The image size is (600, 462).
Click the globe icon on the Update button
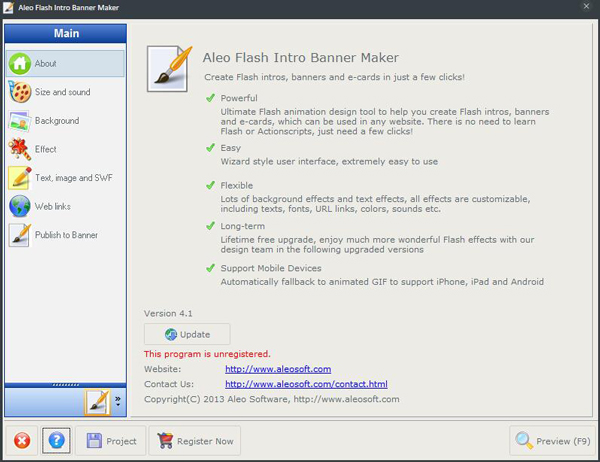click(x=171, y=334)
